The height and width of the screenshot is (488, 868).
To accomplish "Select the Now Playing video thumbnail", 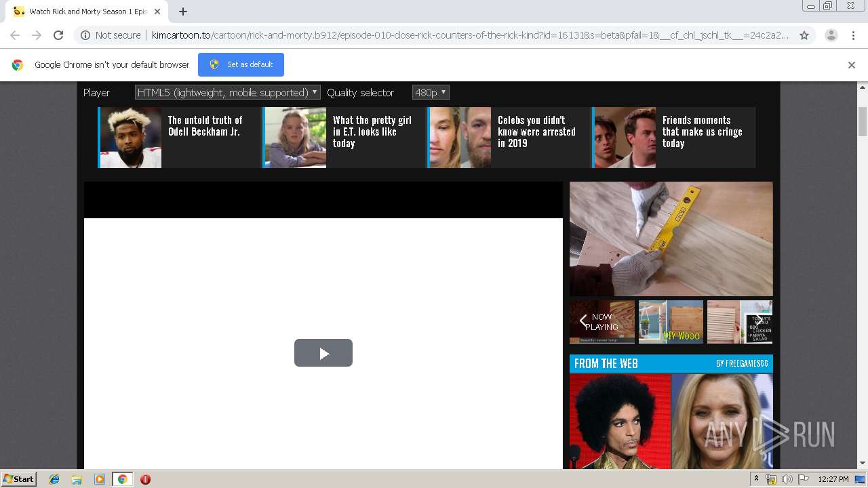I will 602,322.
